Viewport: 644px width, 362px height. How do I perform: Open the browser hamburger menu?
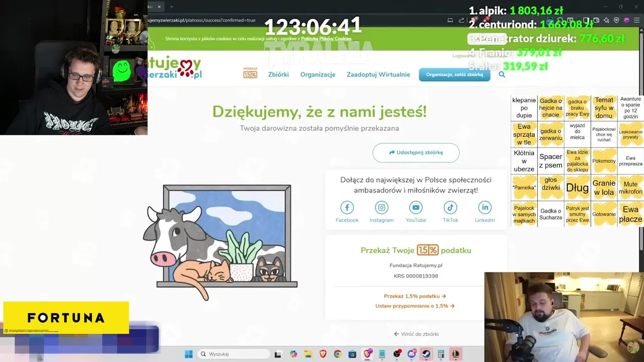pyautogui.click(x=636, y=20)
